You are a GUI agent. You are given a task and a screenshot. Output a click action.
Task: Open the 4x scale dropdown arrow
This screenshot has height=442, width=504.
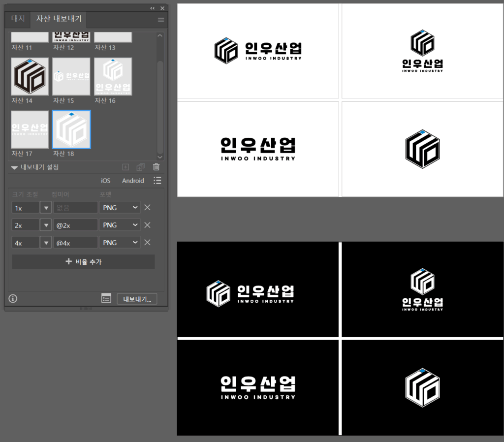pos(46,243)
